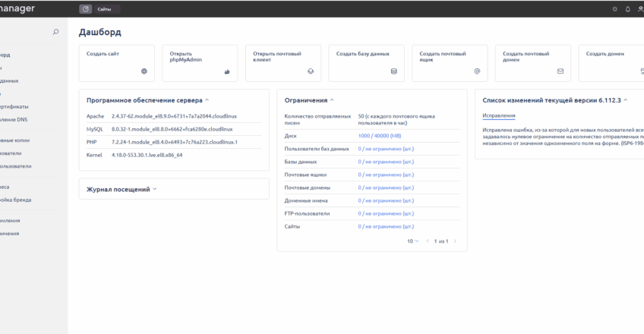This screenshot has height=334, width=644.
Task: Collapse Программное обеспечение сервера panel
Action: [207, 100]
